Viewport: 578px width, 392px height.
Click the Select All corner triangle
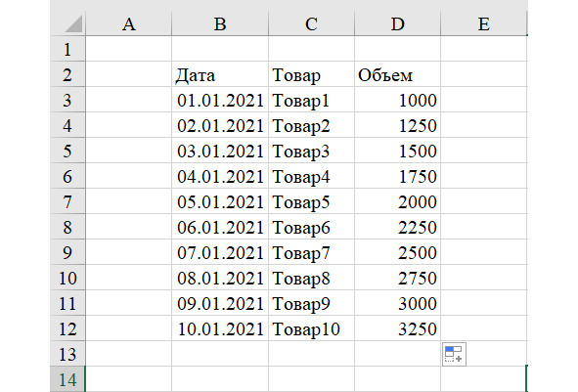tap(73, 23)
